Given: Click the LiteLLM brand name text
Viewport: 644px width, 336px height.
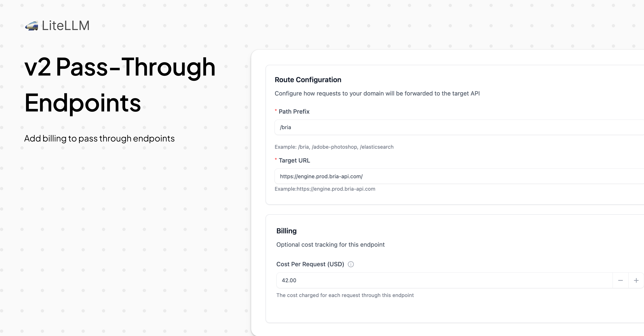Looking at the screenshot, I should [65, 25].
